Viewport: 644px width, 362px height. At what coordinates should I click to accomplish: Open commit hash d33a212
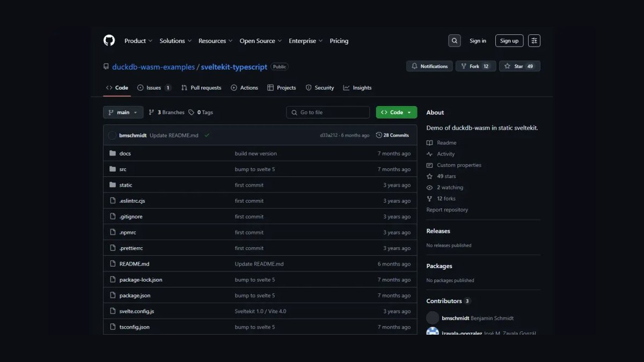tap(329, 135)
